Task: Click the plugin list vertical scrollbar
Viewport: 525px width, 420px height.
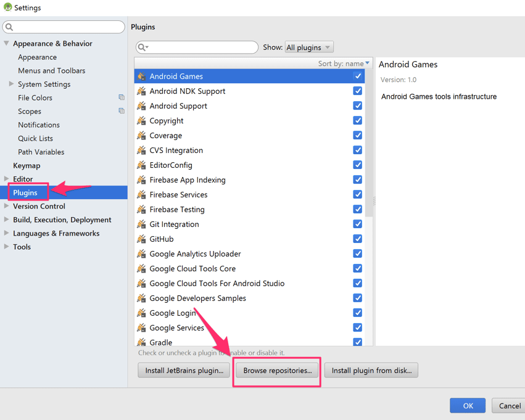Action: click(x=369, y=143)
